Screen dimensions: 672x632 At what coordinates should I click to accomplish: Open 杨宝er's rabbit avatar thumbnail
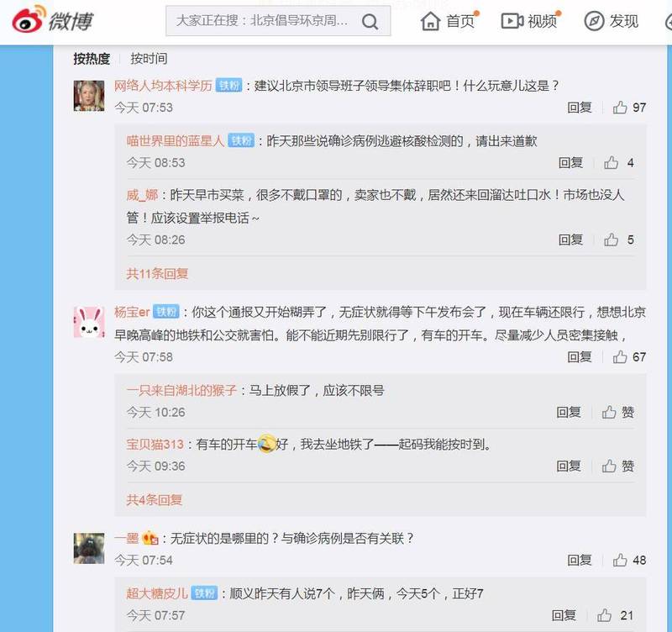click(x=89, y=323)
